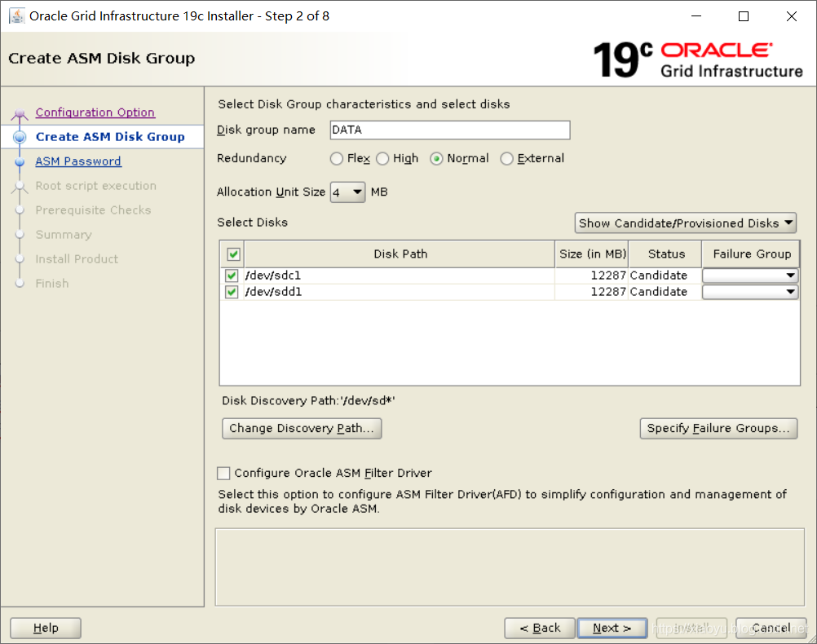Screen dimensions: 817x644
Task: Toggle the select-all disks header checkbox
Action: (x=233, y=254)
